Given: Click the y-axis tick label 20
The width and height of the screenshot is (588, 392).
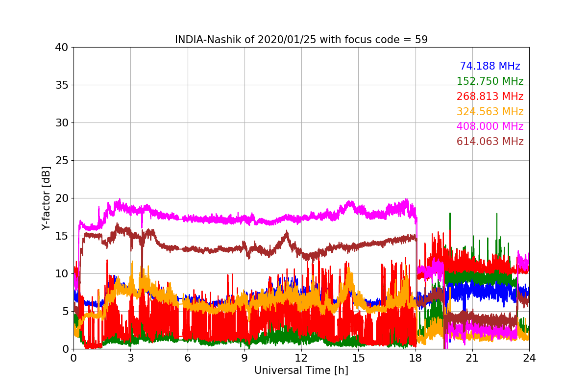Looking at the screenshot, I should [x=62, y=198].
